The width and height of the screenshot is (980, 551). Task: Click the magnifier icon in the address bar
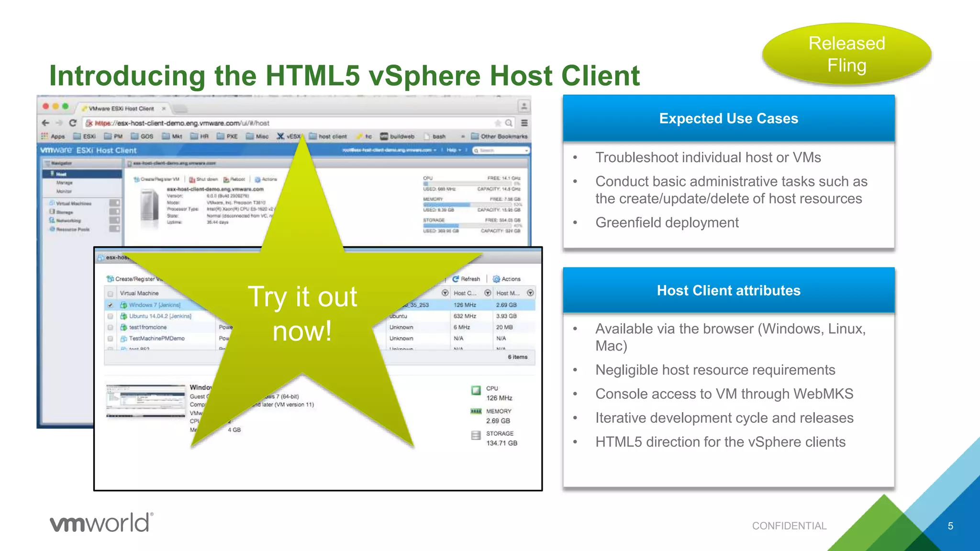[509, 123]
